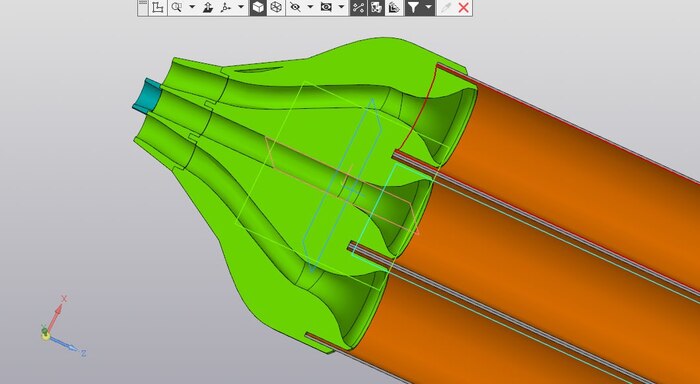Select the coordinate axes orientation icon
Image resolution: width=700 pixels, height=384 pixels.
tap(226, 7)
